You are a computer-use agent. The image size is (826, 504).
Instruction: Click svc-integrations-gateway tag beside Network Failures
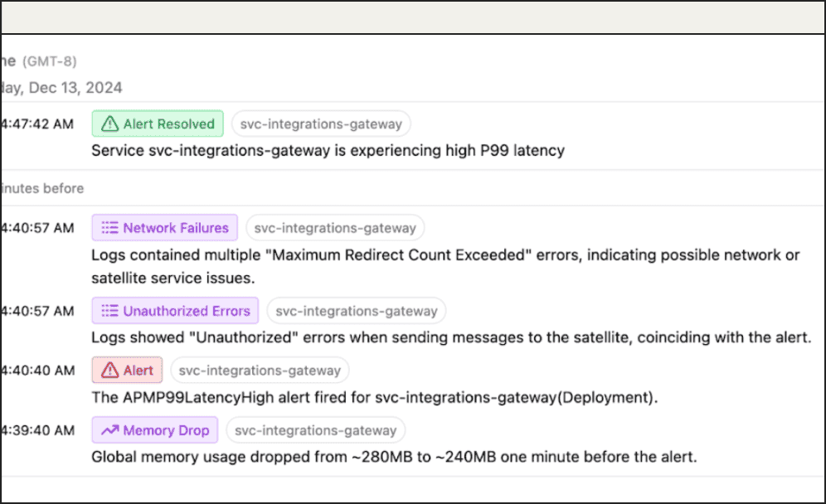[x=335, y=228]
